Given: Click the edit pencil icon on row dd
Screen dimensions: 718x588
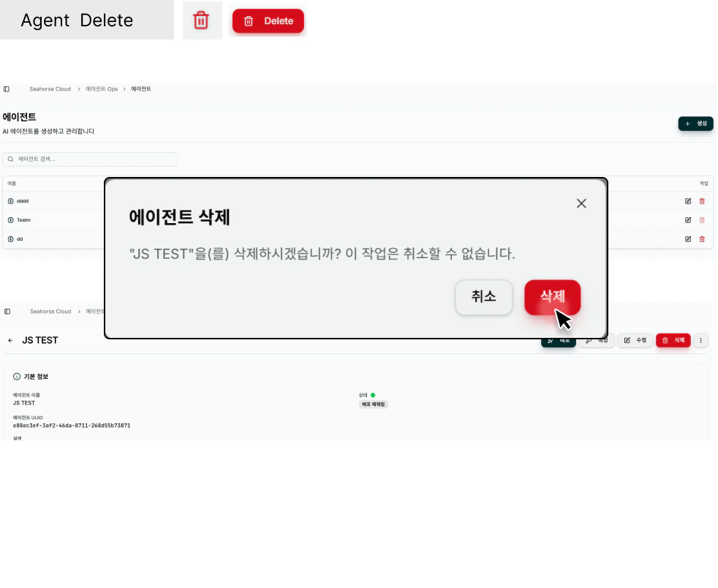Looking at the screenshot, I should coord(687,238).
